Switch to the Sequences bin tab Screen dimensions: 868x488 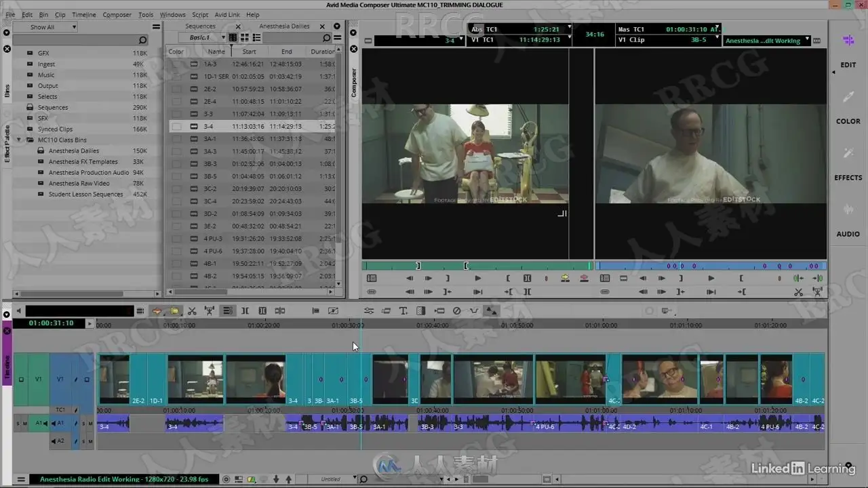click(x=201, y=26)
